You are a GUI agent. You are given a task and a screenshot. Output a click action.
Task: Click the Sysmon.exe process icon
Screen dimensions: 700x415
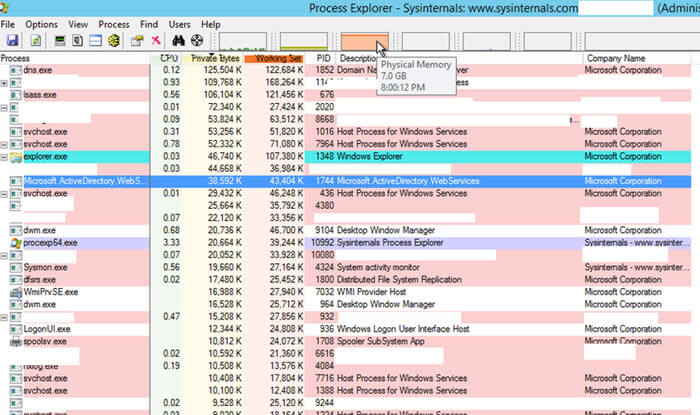tap(16, 267)
